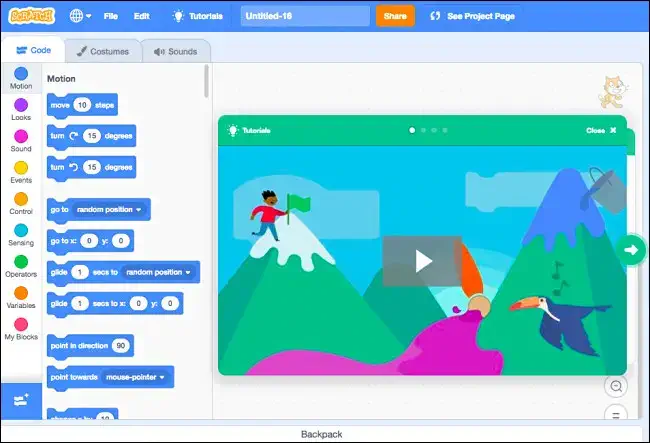Click the secs value in glide to position block

tap(80, 272)
